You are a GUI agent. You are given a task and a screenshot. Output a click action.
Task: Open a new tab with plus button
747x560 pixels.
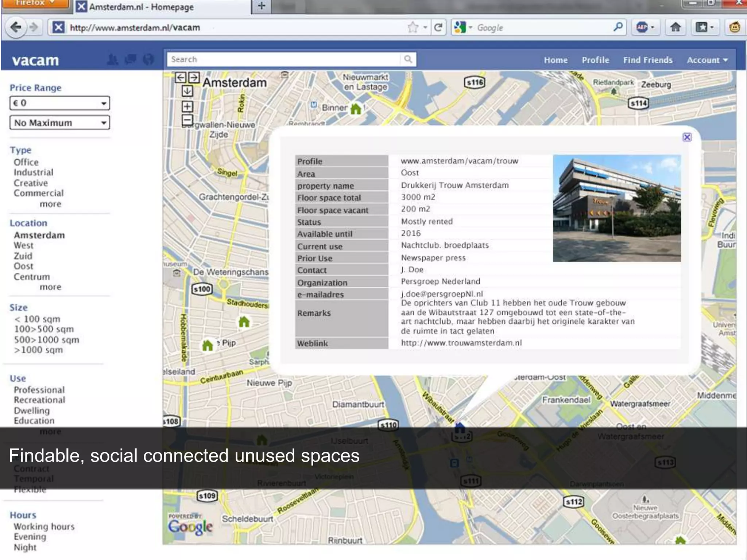point(262,6)
